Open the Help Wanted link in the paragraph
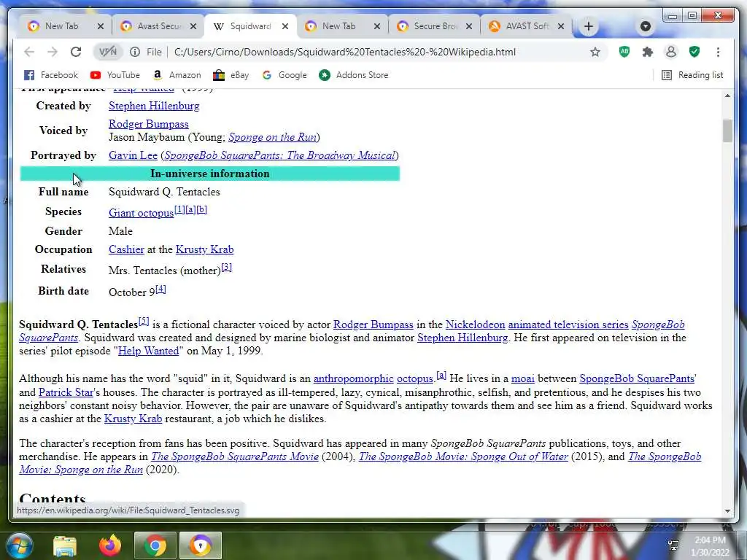Viewport: 747px width, 560px height. 148,351
